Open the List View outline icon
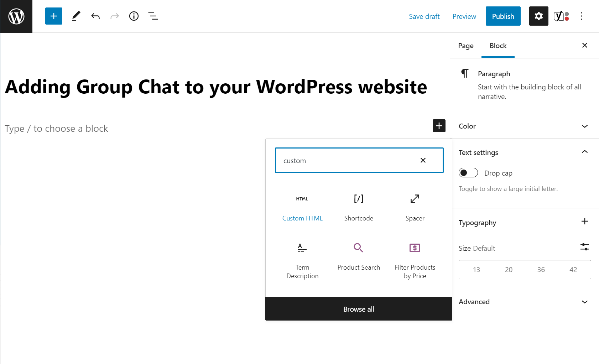 tap(153, 16)
